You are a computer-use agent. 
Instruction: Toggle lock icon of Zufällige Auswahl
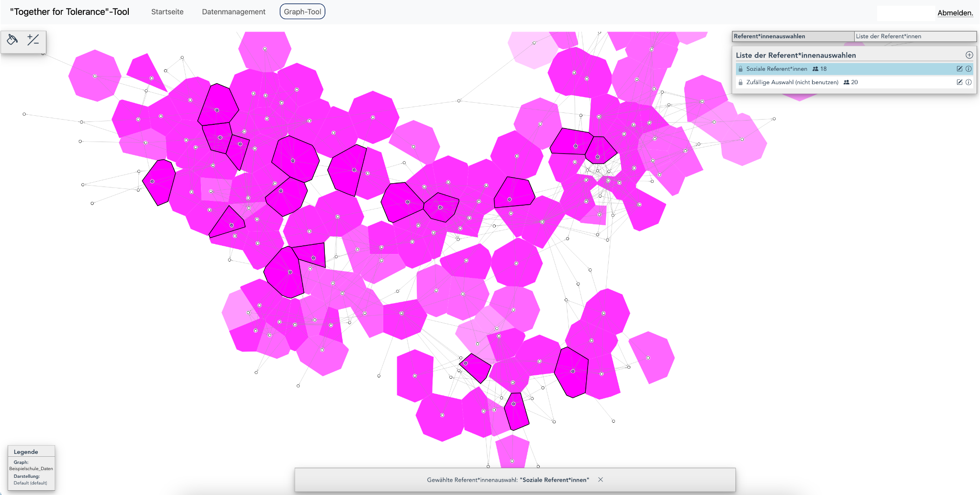tap(741, 82)
